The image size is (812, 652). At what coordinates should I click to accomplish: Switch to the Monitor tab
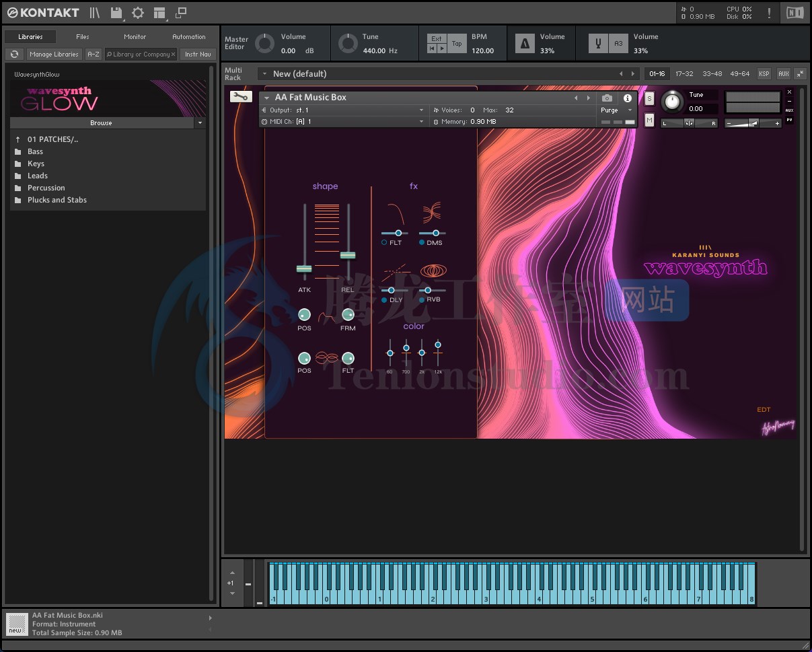[135, 37]
